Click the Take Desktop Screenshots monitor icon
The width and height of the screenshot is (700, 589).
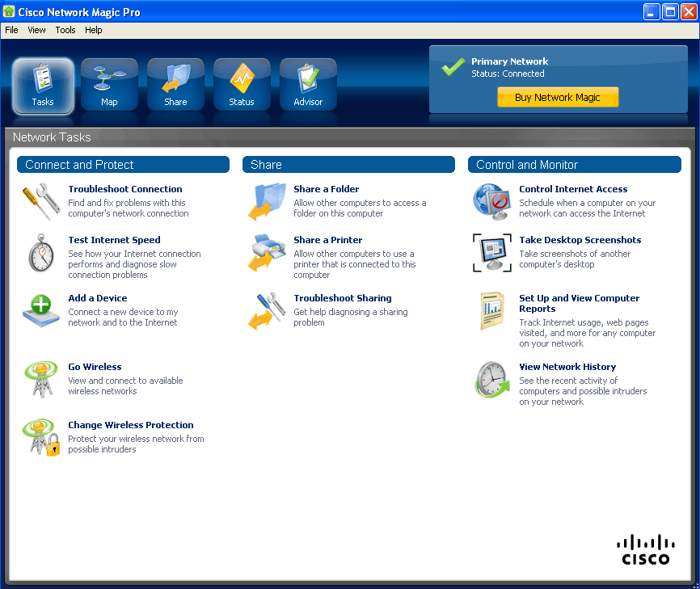pos(492,253)
